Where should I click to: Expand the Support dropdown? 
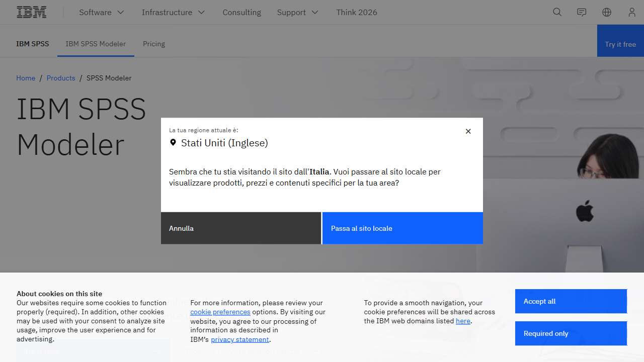click(298, 12)
